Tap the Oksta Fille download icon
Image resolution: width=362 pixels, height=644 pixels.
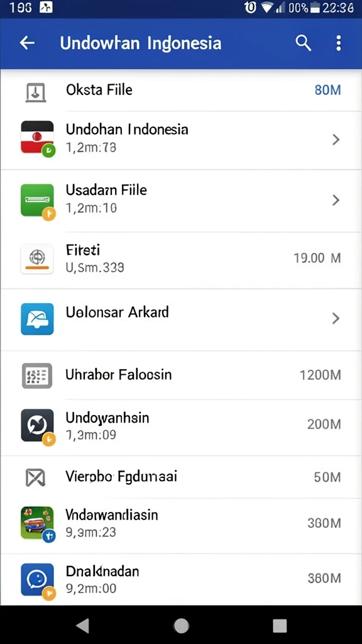coord(36,92)
